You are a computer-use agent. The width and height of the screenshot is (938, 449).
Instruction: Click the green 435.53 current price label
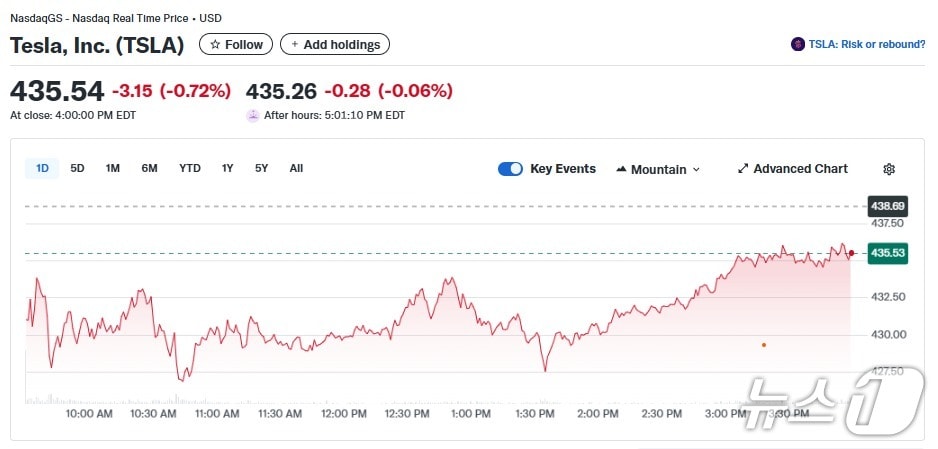tap(887, 253)
